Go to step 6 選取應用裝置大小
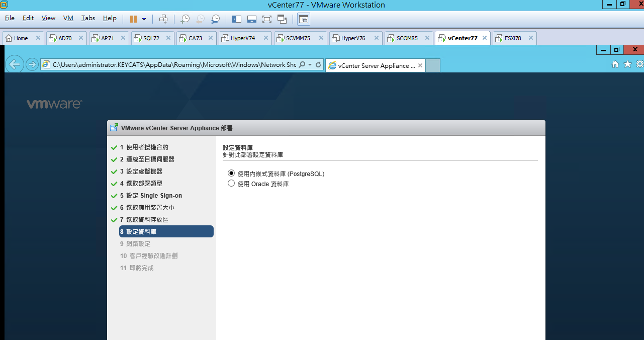Image resolution: width=644 pixels, height=340 pixels. click(147, 208)
